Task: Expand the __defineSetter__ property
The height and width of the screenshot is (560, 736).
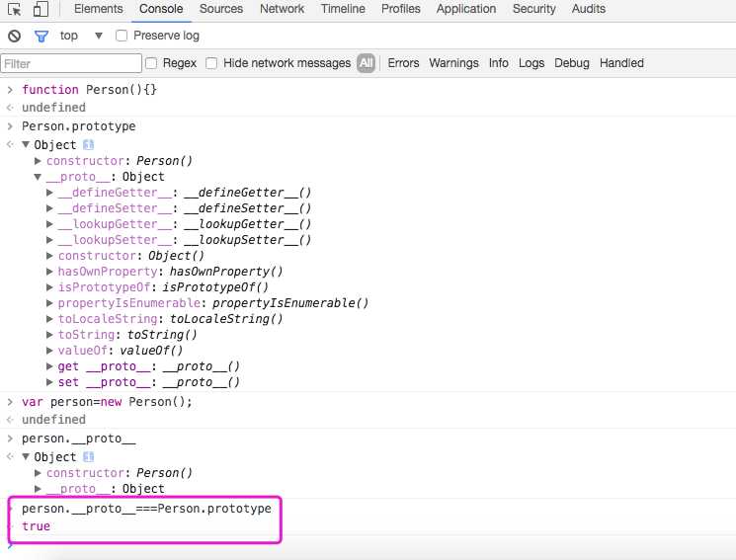Action: point(49,208)
